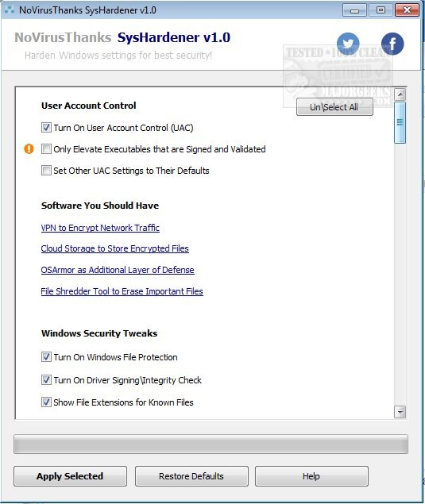The width and height of the screenshot is (425, 504).
Task: Click the scrollbar up arrow
Action: click(x=400, y=94)
